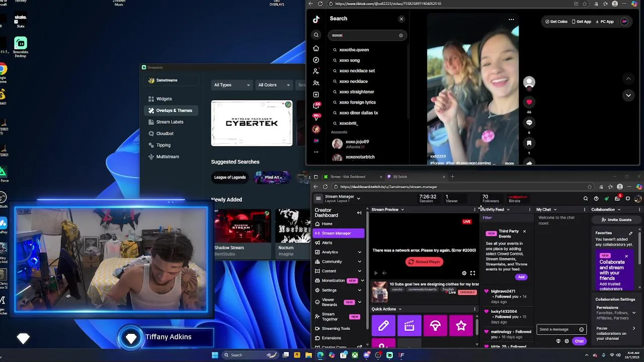The width and height of the screenshot is (644, 362).
Task: Click the League of Legends suggested search
Action: [x=230, y=177]
